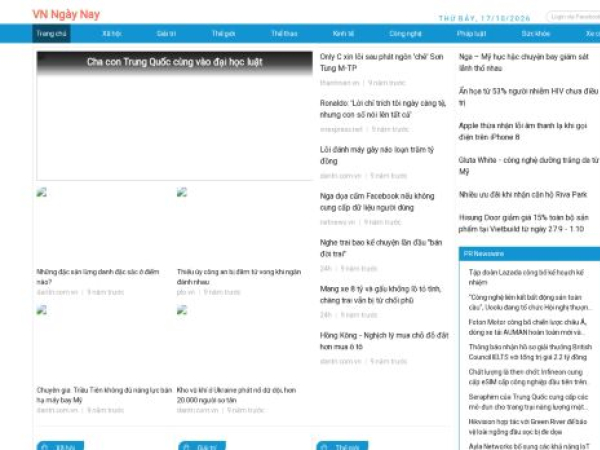Screen dimensions: 600x450
Task: Click infonet.vn source under Nga dọa cấm Facebook
Action: coord(338,222)
